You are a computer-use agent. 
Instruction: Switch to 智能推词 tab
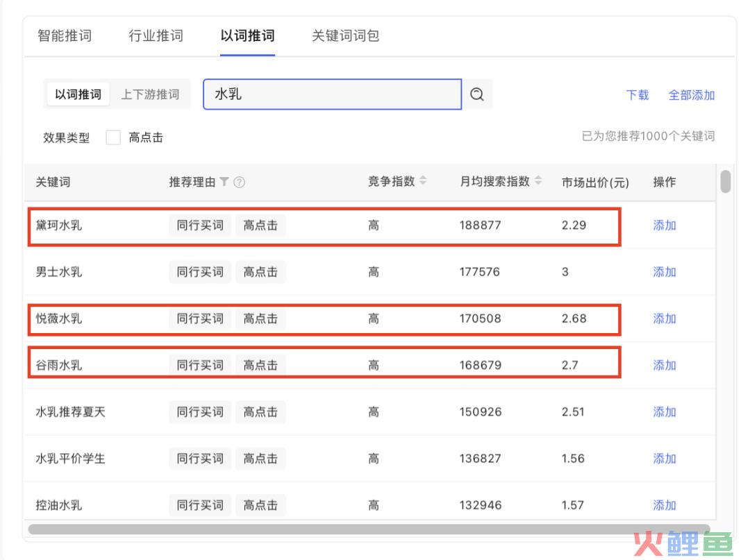(x=65, y=35)
